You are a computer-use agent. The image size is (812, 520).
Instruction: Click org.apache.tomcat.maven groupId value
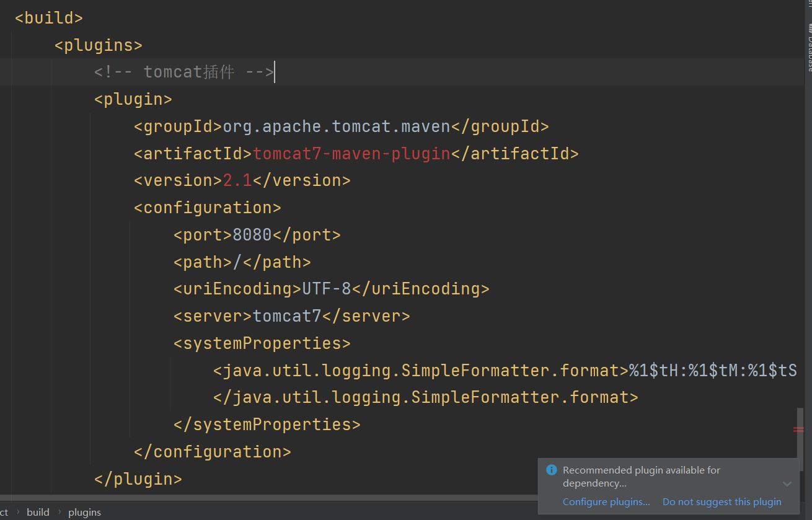pyautogui.click(x=337, y=126)
